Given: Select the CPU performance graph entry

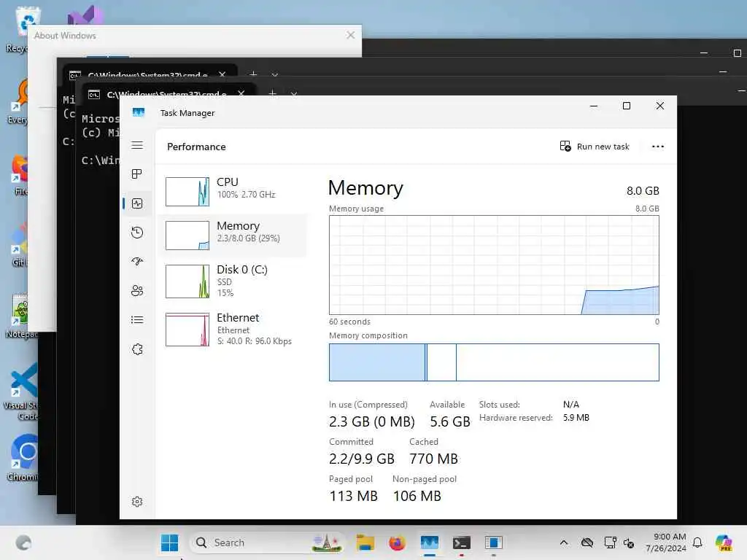Looking at the screenshot, I should click(233, 192).
